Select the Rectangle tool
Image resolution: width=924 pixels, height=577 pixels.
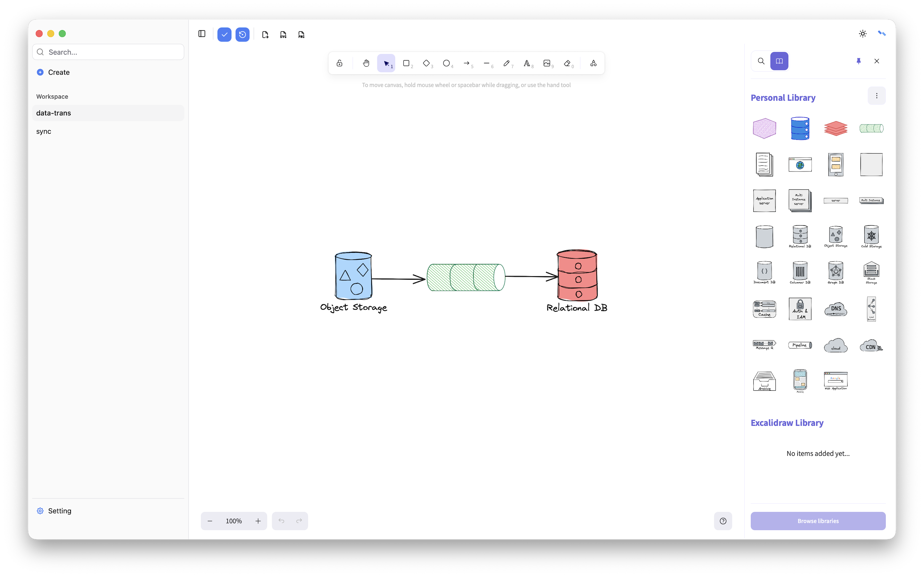coord(406,63)
